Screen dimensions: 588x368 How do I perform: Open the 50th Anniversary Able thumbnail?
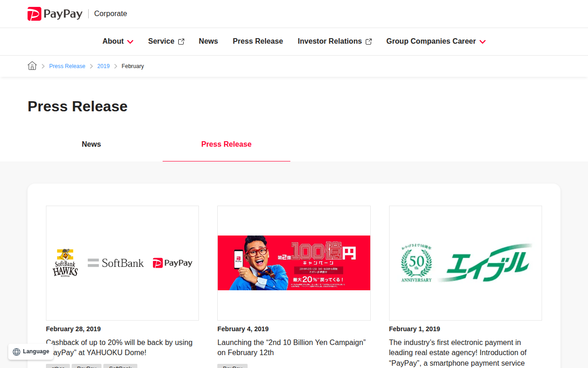465,263
